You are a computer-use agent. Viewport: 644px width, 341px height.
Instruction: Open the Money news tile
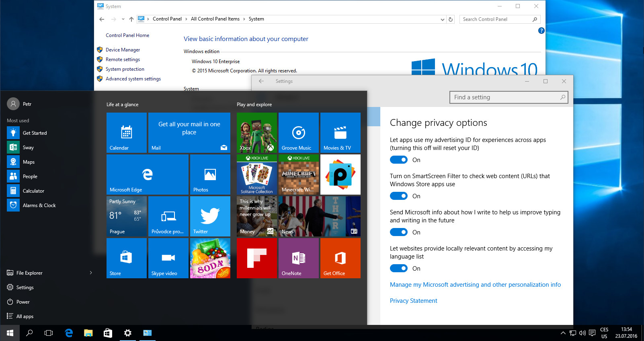[x=257, y=216]
